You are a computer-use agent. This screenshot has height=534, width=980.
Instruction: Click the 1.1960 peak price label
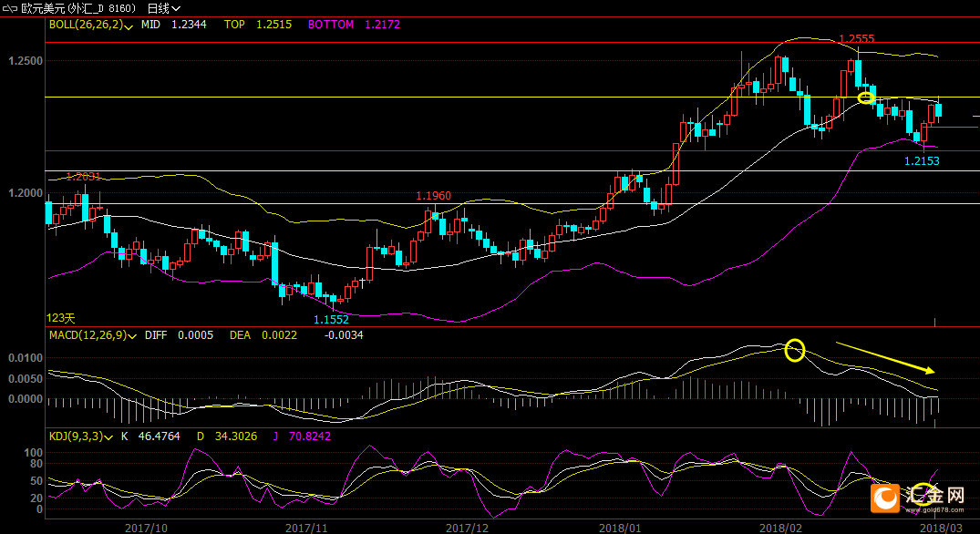pos(433,196)
